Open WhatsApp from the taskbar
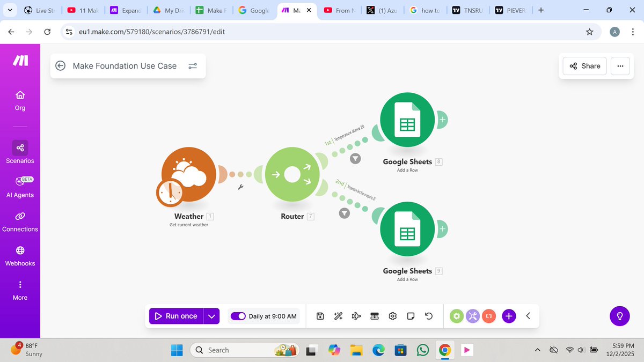 tap(423, 350)
